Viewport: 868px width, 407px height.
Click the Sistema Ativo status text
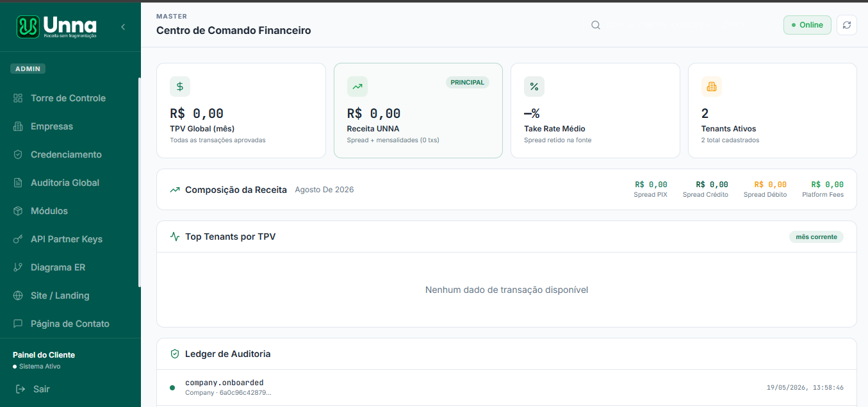tap(40, 367)
